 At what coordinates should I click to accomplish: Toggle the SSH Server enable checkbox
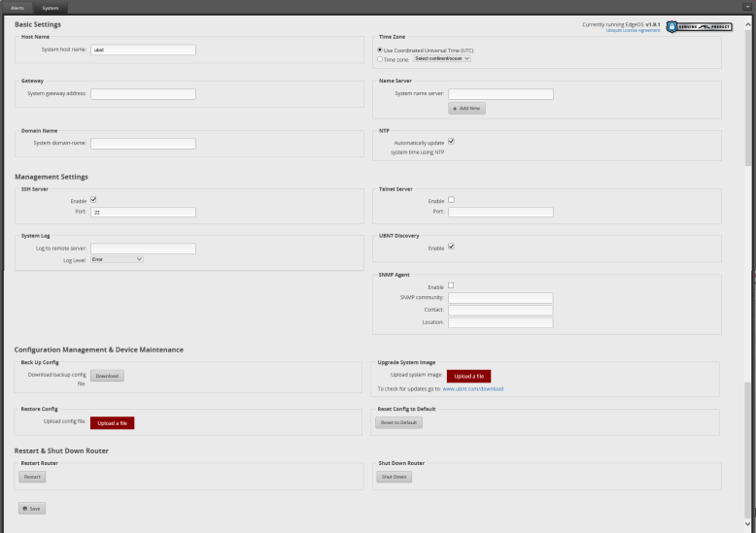tap(93, 200)
